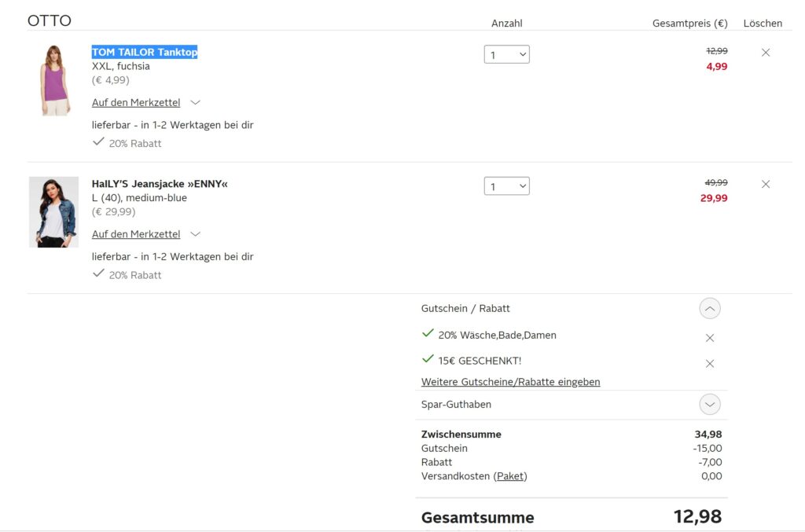Open quantity dropdown for TOM TAILOR Tanktop
The height and width of the screenshot is (532, 805).
tap(507, 54)
